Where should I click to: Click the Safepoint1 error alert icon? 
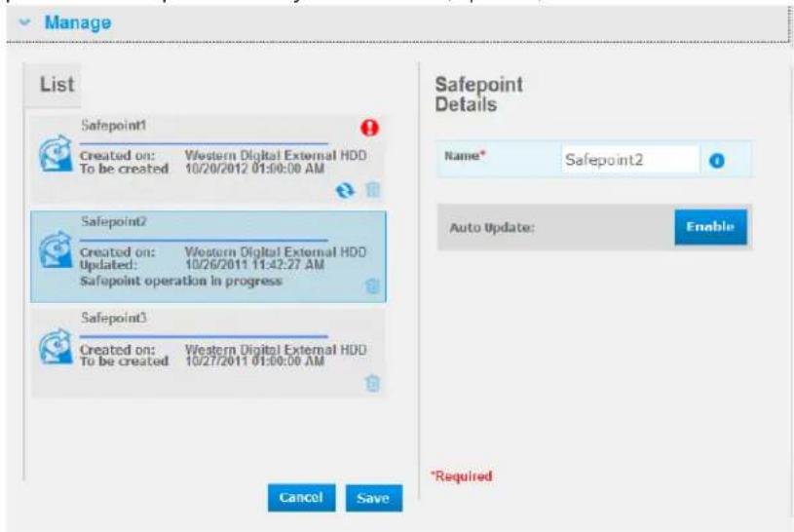tap(369, 128)
